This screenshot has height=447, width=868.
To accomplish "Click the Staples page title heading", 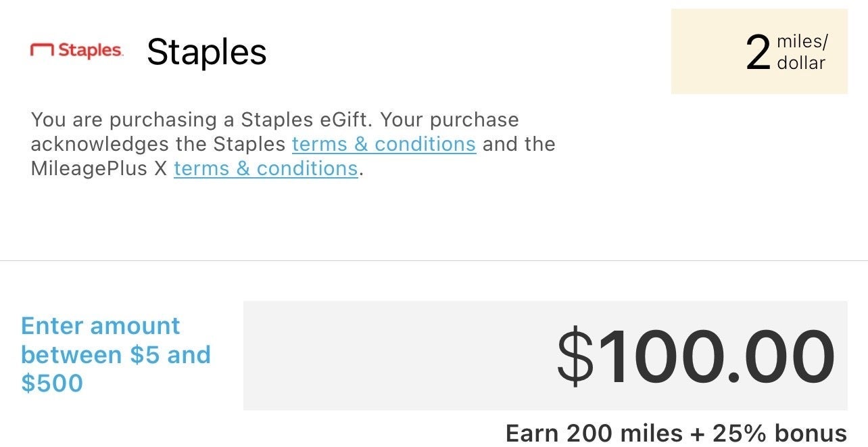I will pos(205,51).
